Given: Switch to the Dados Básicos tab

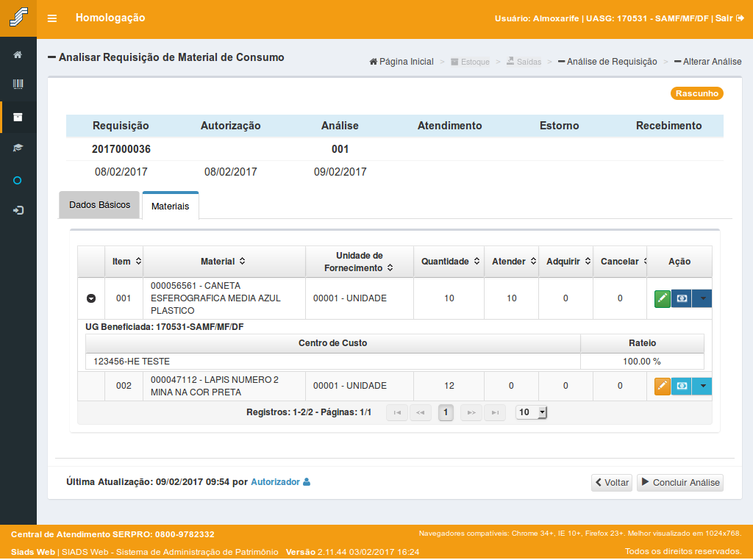Looking at the screenshot, I should tap(99, 205).
